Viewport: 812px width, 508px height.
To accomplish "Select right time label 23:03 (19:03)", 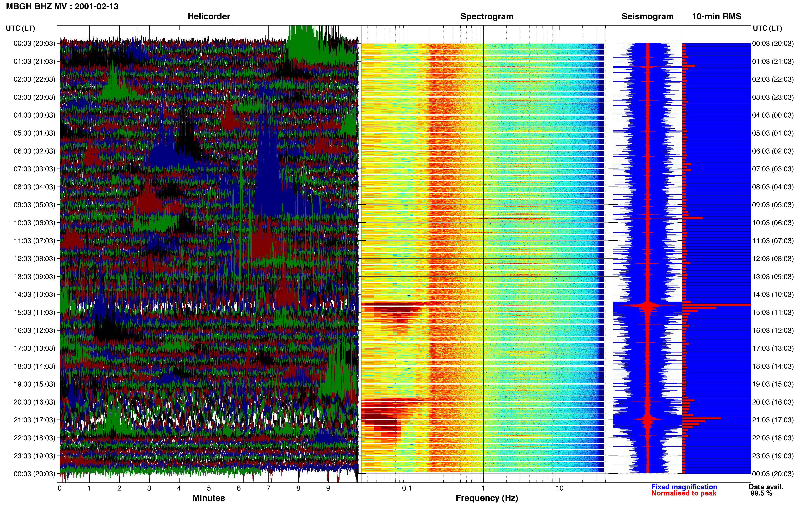I will (773, 456).
